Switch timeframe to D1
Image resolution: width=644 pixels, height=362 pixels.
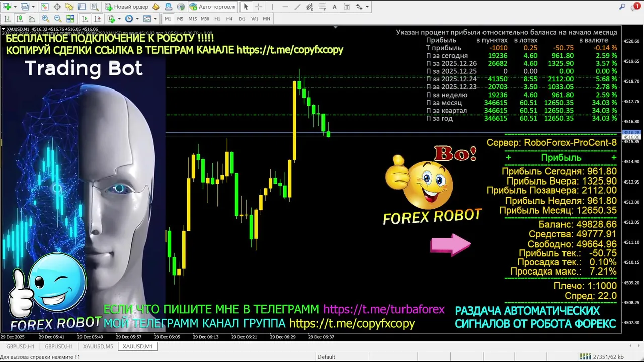pos(242,19)
